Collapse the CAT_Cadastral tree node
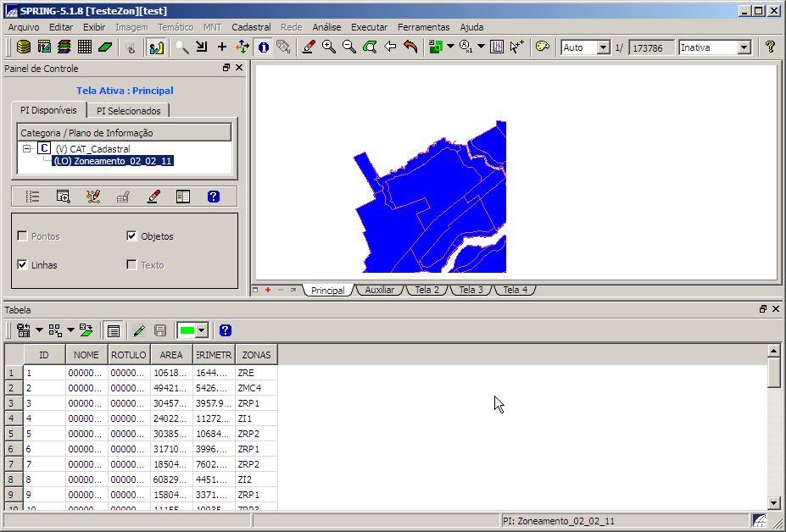 pyautogui.click(x=26, y=148)
